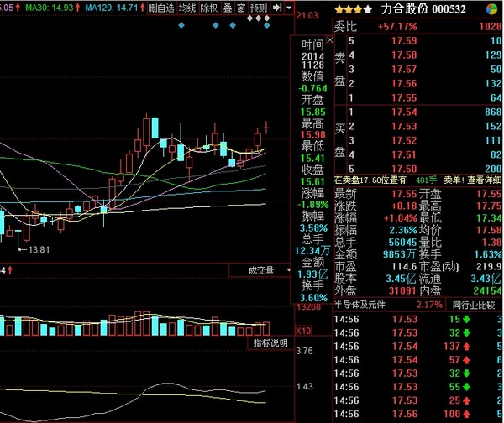Click the popup 收盘 15.61 value
Image resolution: width=504 pixels, height=423 pixels.
(x=312, y=181)
